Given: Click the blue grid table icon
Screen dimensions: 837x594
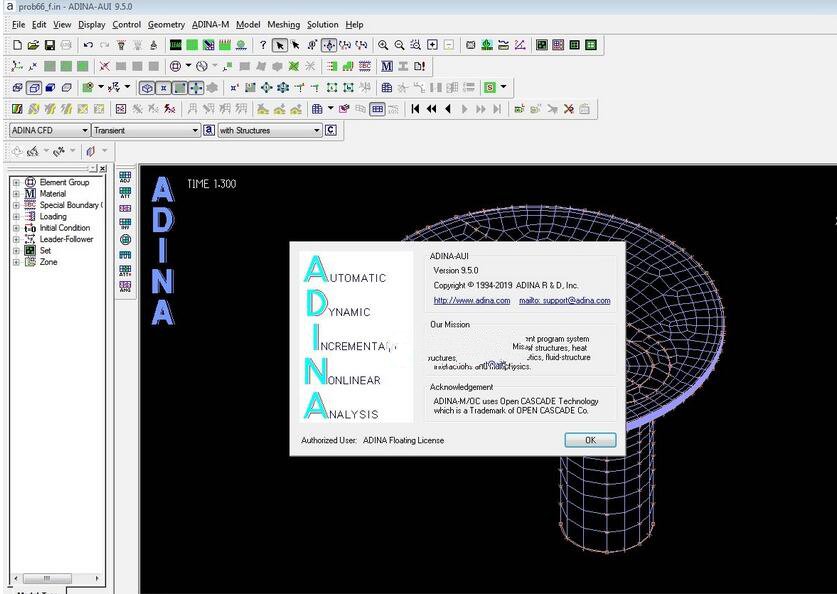Looking at the screenshot, I should click(387, 88).
